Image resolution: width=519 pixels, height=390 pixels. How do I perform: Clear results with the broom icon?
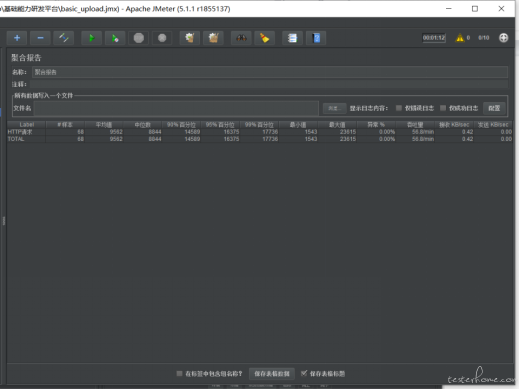[190, 38]
